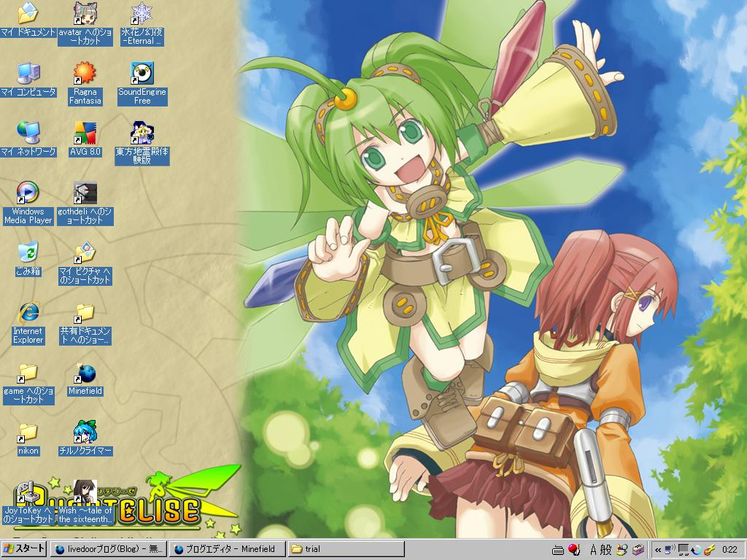This screenshot has width=747, height=560.
Task: Open the マイ ドキュメント folder icon
Action: click(28, 13)
